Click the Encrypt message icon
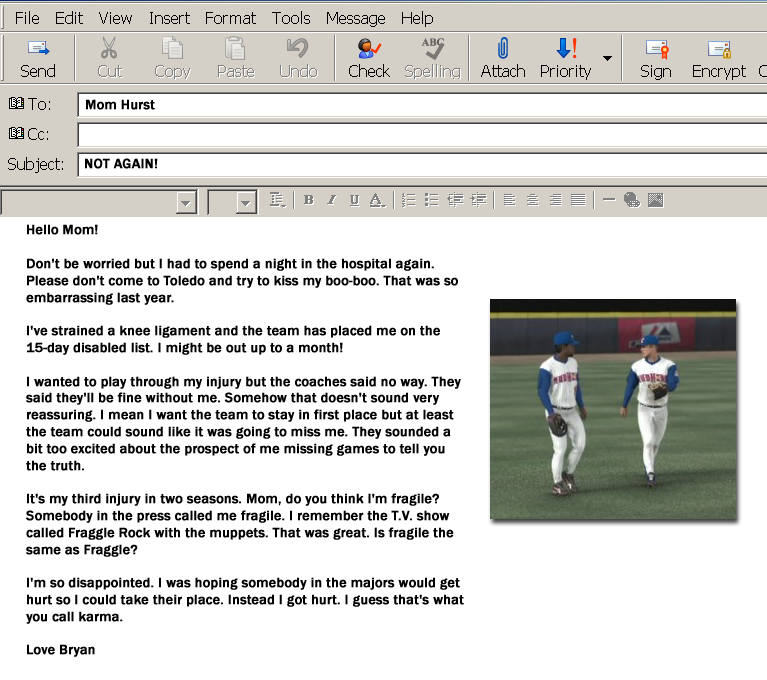767x680 pixels. point(719,48)
